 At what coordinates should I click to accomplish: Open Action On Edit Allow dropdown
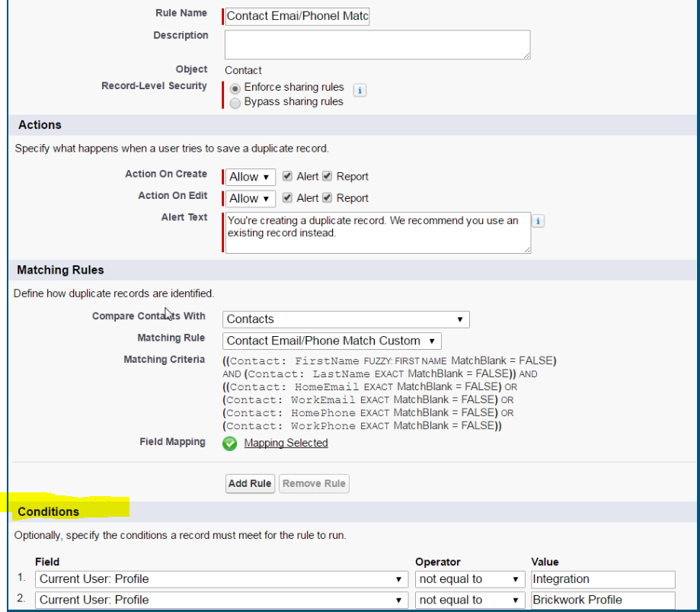(x=250, y=198)
